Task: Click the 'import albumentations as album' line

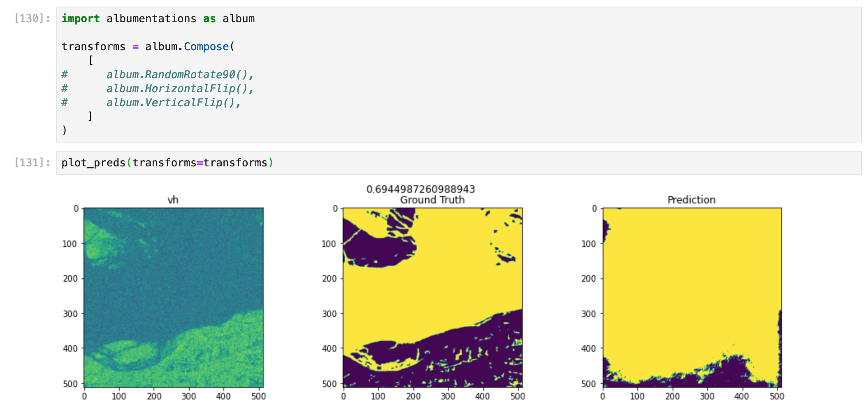Action: [158, 19]
